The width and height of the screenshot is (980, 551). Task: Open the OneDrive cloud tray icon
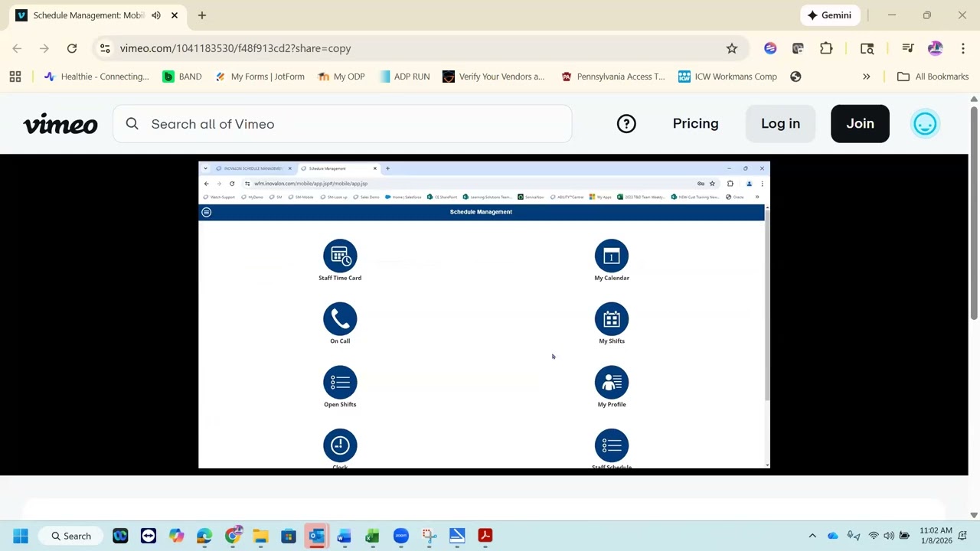pos(833,536)
